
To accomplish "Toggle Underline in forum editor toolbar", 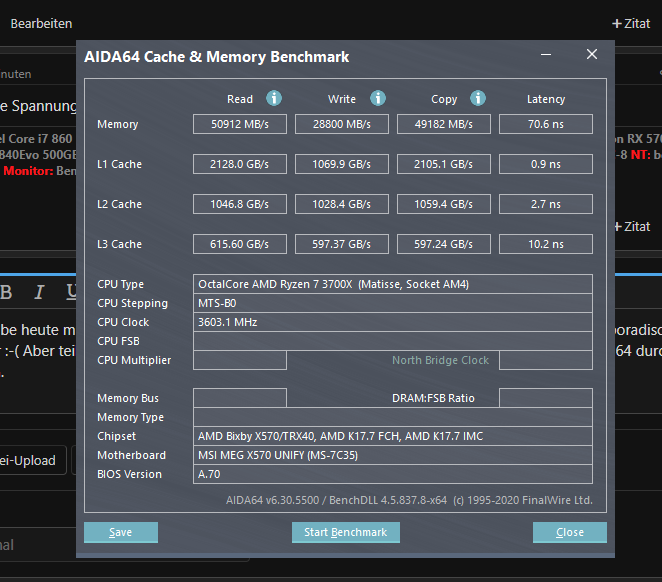I will click(71, 291).
